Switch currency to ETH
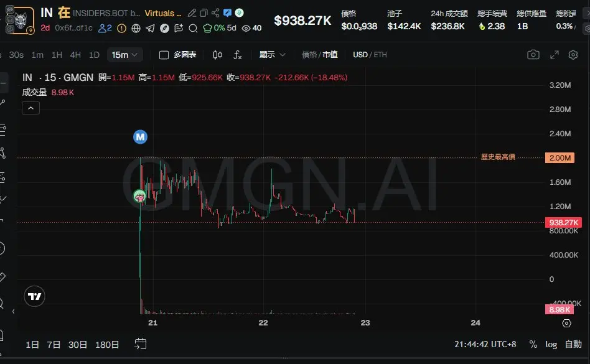 point(380,55)
